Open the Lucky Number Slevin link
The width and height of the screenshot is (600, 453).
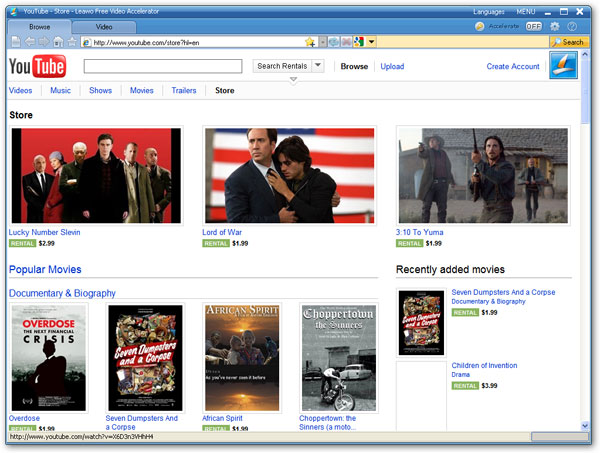tap(44, 232)
